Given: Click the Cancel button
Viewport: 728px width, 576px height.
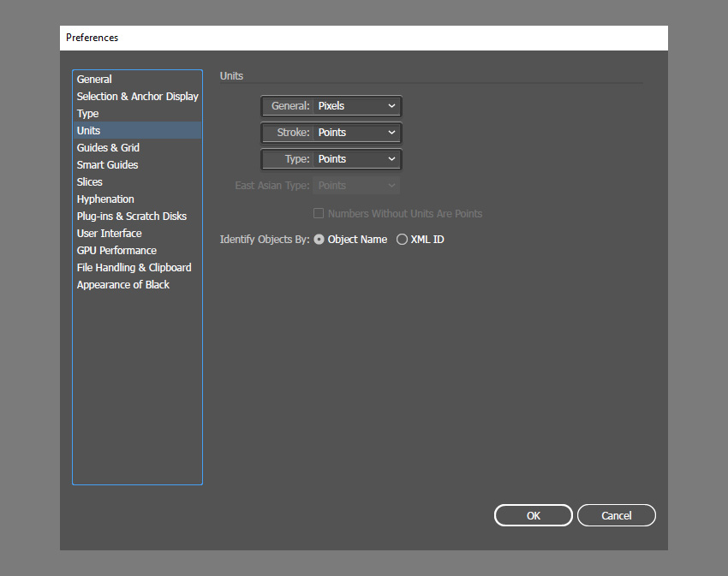Looking at the screenshot, I should pos(616,515).
